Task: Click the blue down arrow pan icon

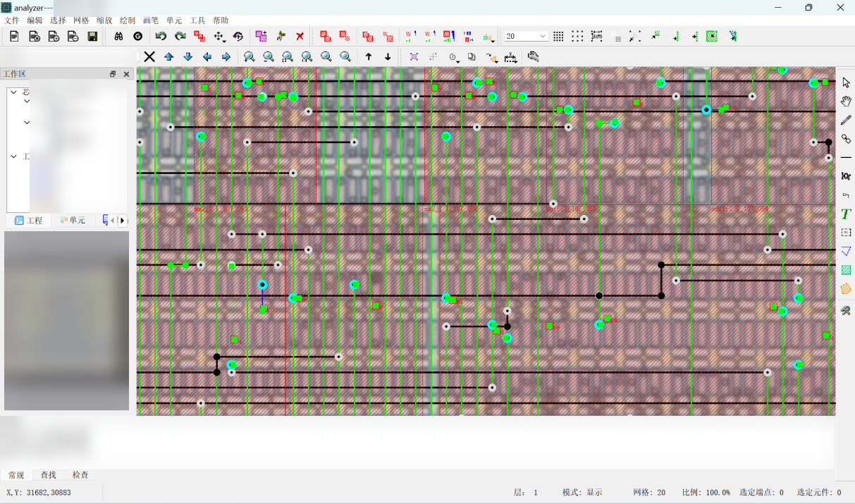Action: [x=187, y=56]
